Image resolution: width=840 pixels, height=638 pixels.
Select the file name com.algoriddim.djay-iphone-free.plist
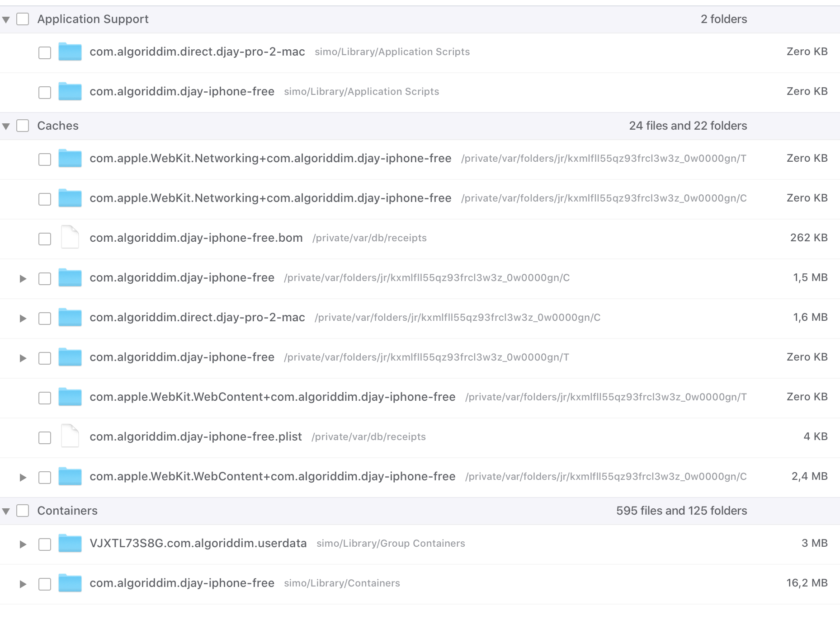[196, 436]
